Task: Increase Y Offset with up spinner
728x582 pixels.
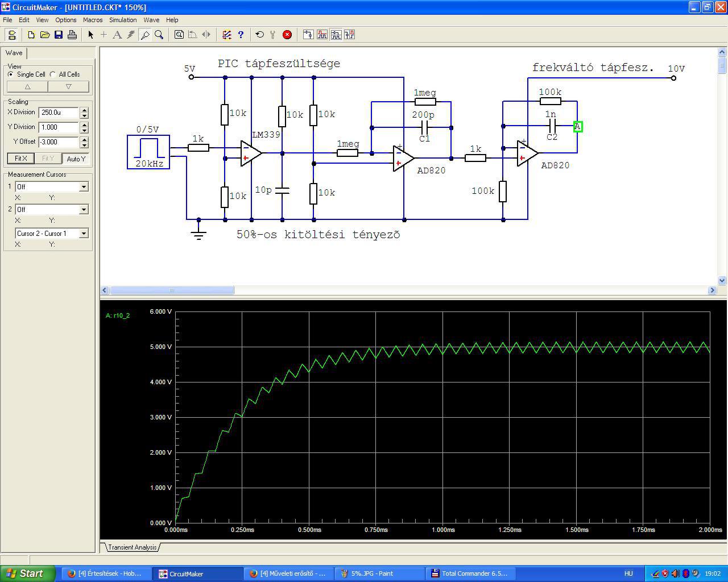Action: (84, 140)
